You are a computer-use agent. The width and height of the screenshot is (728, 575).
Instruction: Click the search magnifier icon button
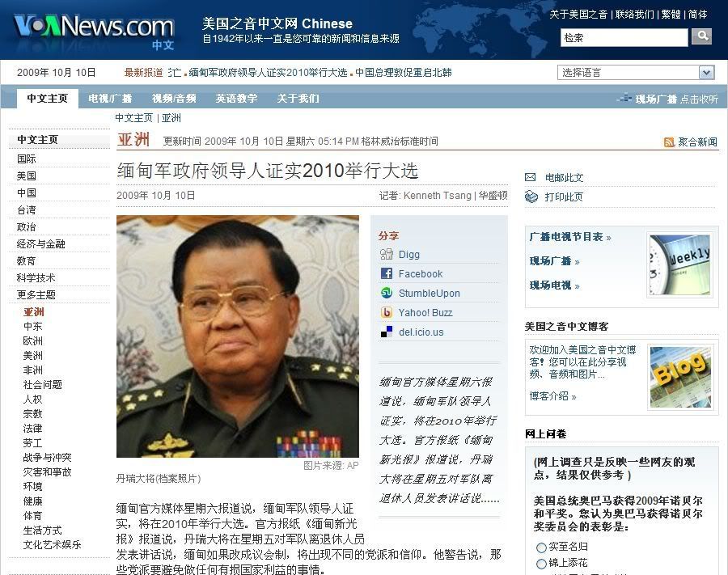click(x=701, y=36)
